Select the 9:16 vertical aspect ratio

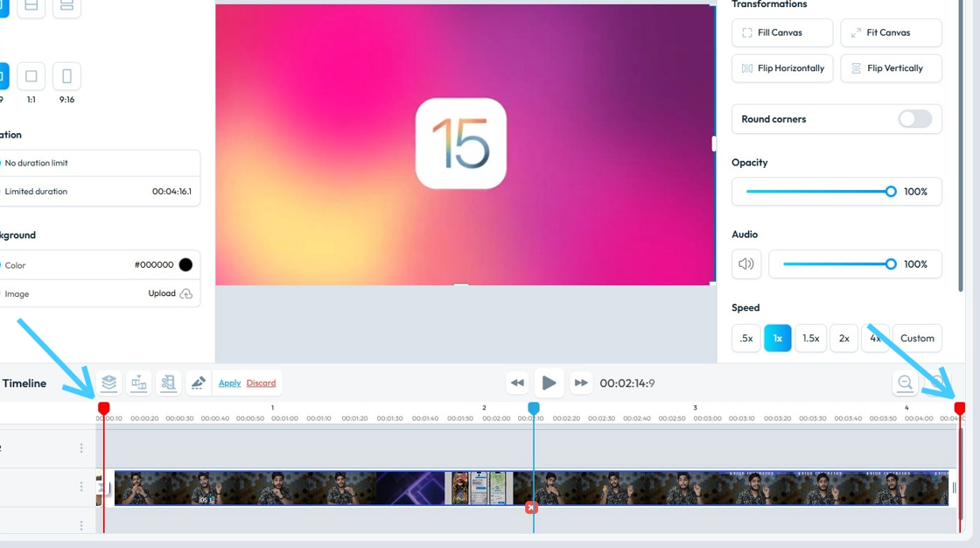click(x=66, y=76)
